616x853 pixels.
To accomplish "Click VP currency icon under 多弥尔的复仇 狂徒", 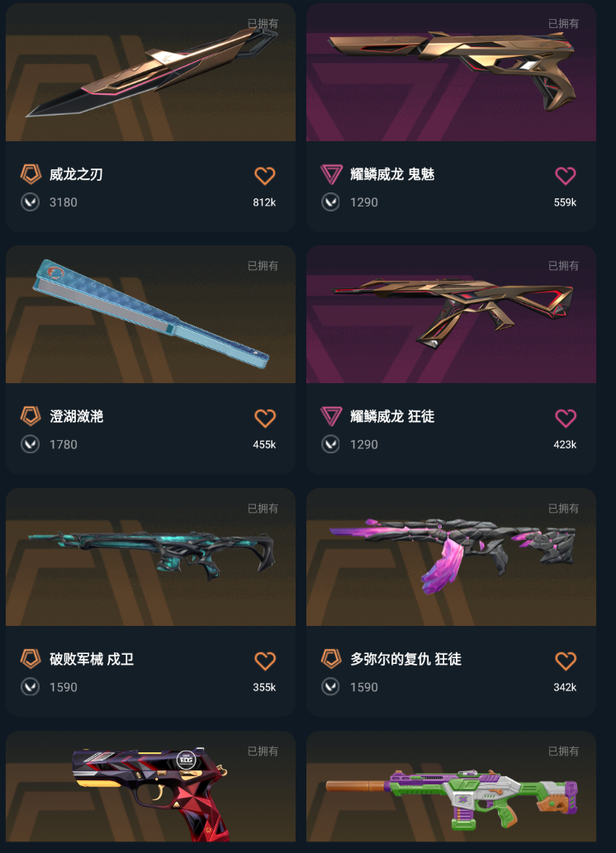I will coord(330,687).
